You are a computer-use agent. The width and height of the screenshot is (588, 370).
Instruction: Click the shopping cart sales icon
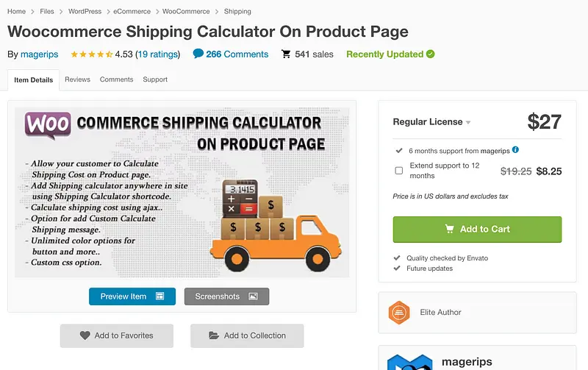pyautogui.click(x=286, y=54)
